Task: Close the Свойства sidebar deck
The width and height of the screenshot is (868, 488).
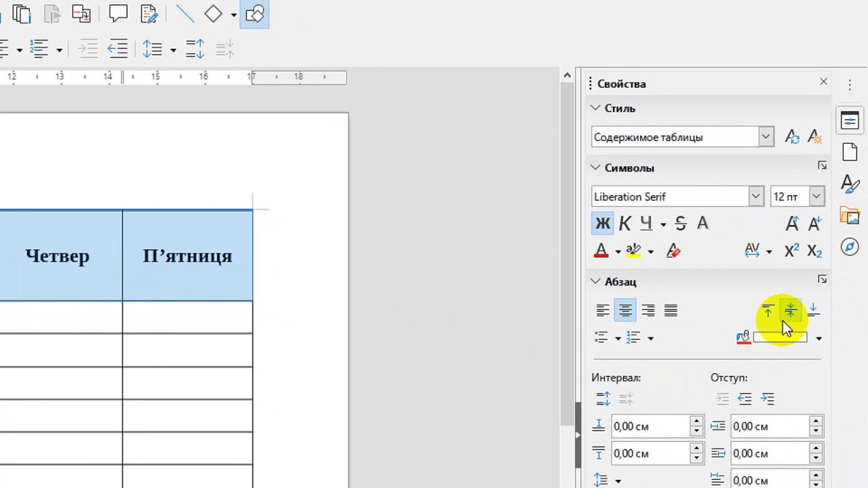Action: [x=823, y=81]
